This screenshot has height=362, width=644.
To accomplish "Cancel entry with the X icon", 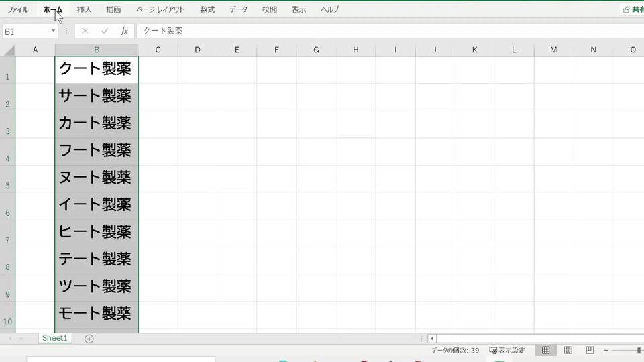I will [x=85, y=31].
